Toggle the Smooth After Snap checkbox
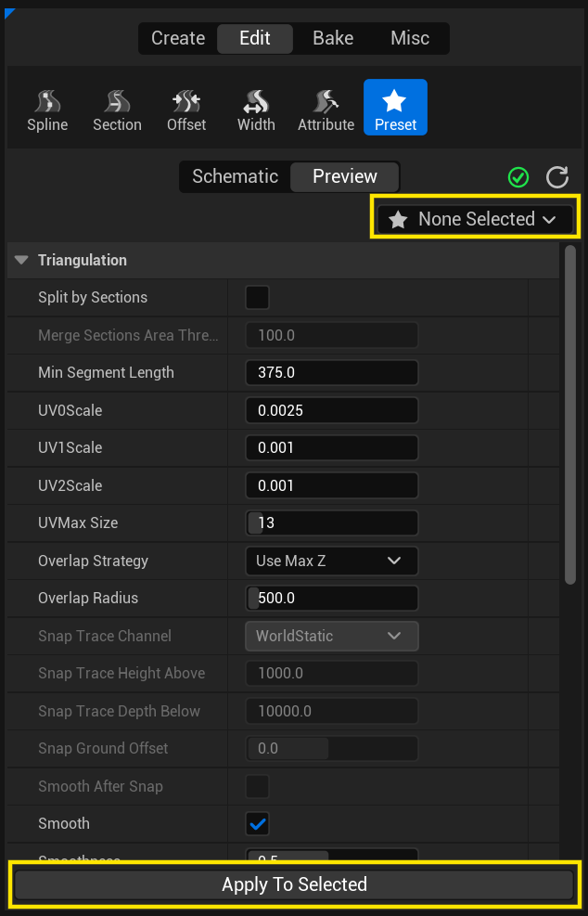This screenshot has width=588, height=916. click(x=257, y=786)
